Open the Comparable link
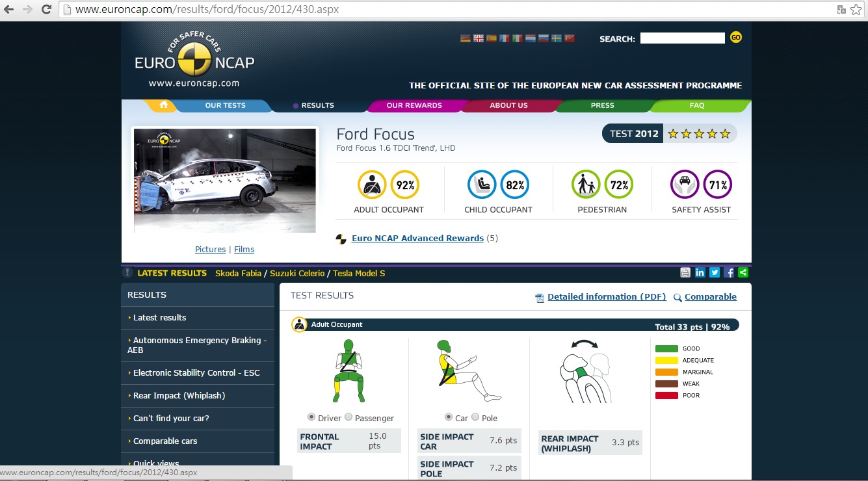868x481 pixels. [711, 297]
